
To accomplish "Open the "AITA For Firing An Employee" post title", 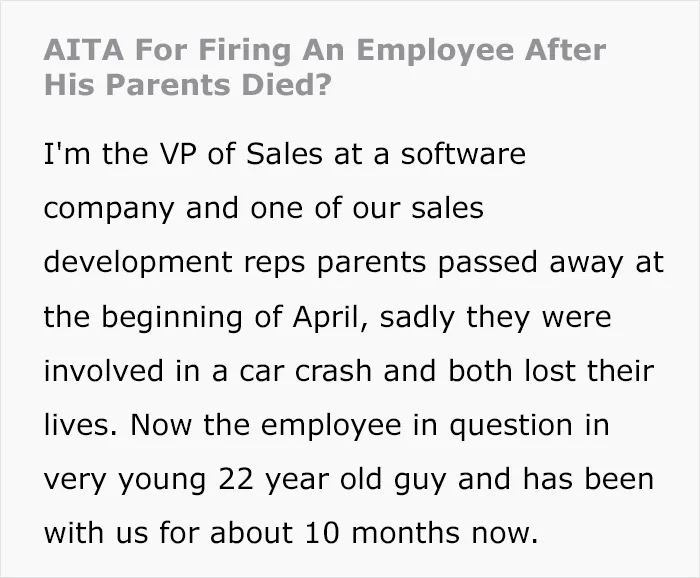I will tap(325, 67).
